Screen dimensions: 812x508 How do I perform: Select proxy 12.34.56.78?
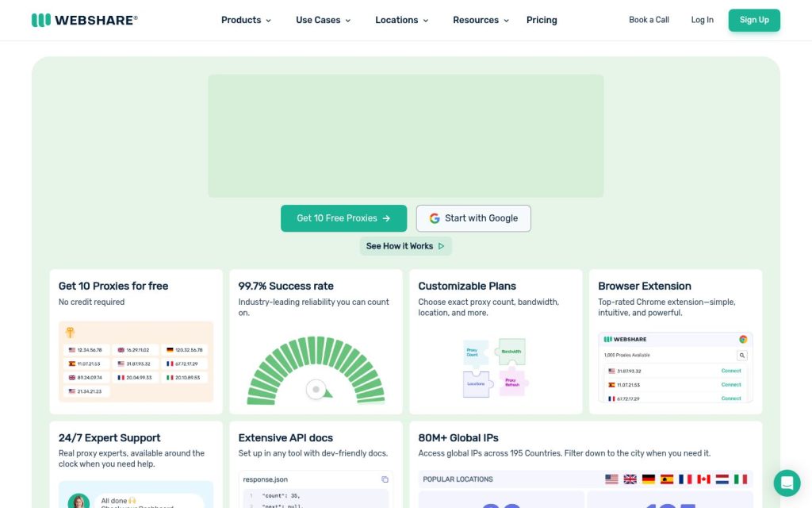[86, 350]
